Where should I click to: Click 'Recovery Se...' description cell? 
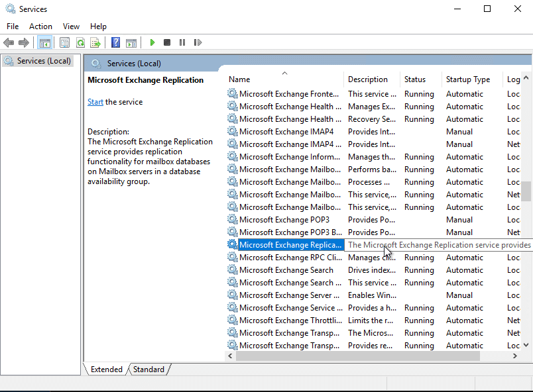point(372,119)
